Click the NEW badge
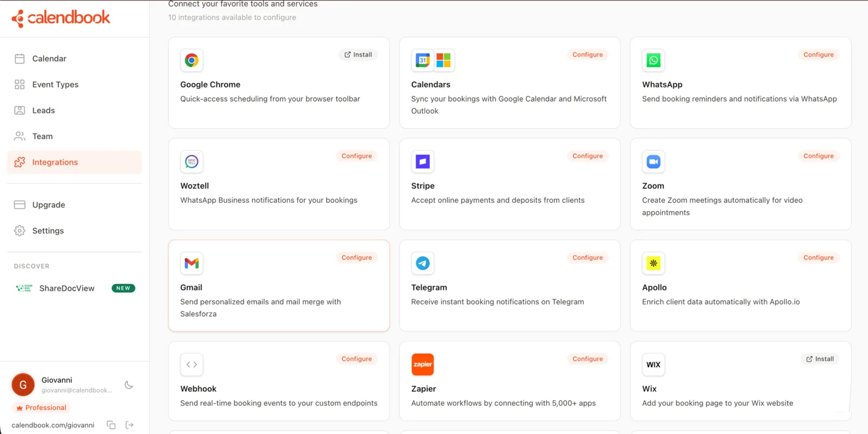This screenshot has height=434, width=868. tap(123, 288)
